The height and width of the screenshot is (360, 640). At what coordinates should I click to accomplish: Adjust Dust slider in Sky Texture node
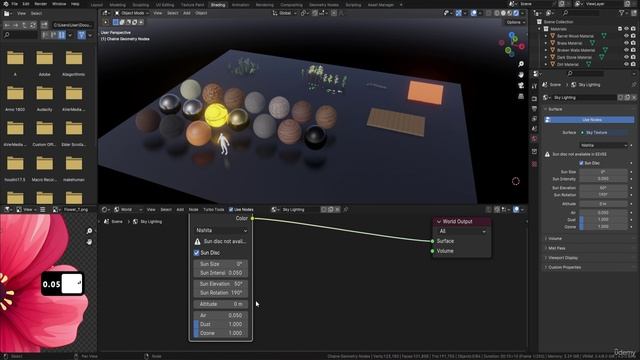tap(221, 324)
